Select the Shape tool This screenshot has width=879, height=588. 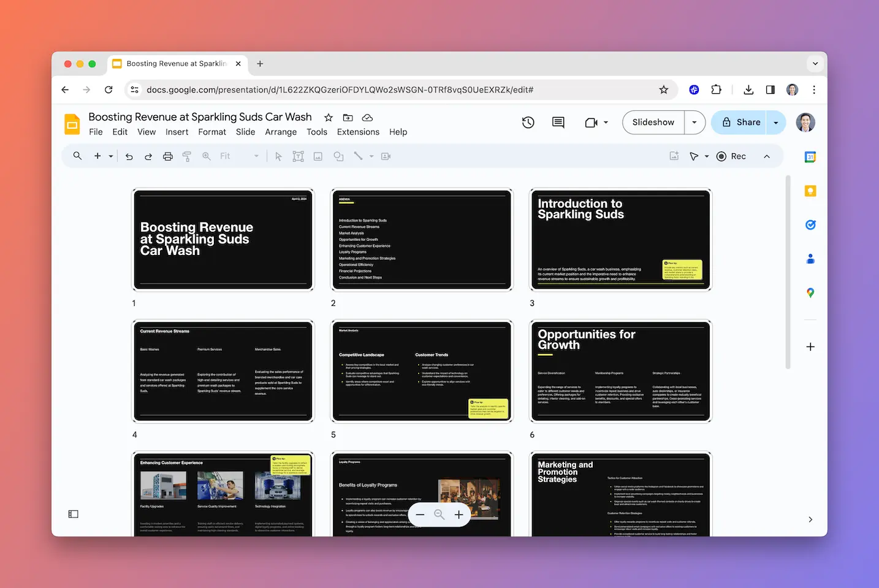[x=338, y=156]
